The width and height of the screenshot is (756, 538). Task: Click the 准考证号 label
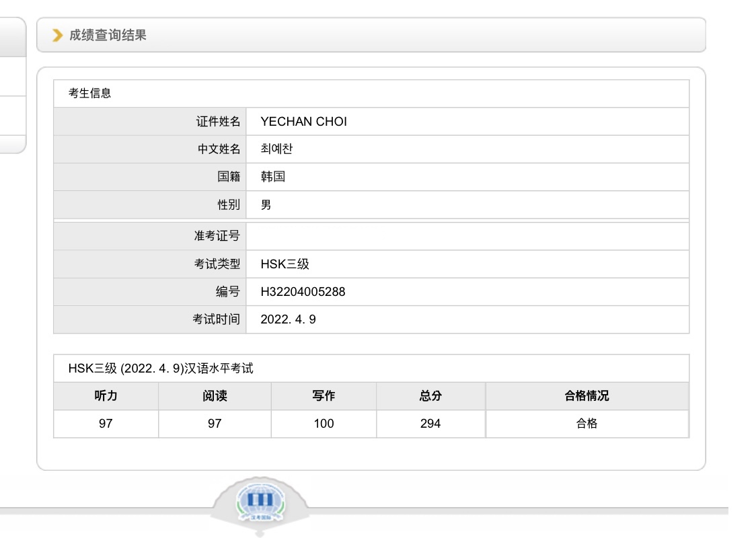point(217,236)
